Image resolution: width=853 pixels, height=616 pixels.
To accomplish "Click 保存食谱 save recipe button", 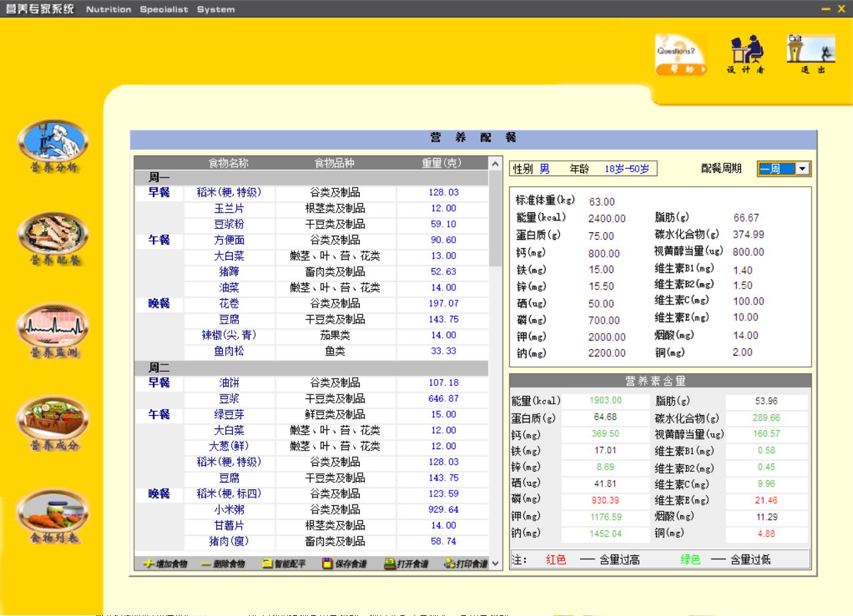I will click(x=344, y=564).
